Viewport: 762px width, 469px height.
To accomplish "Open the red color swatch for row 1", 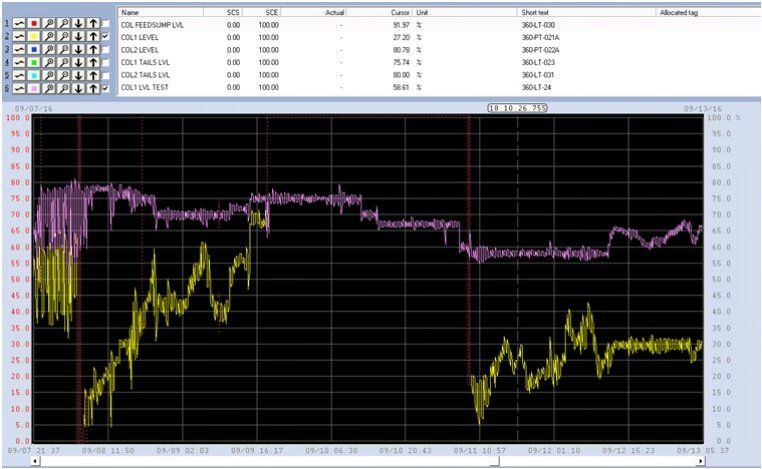I will (x=34, y=23).
